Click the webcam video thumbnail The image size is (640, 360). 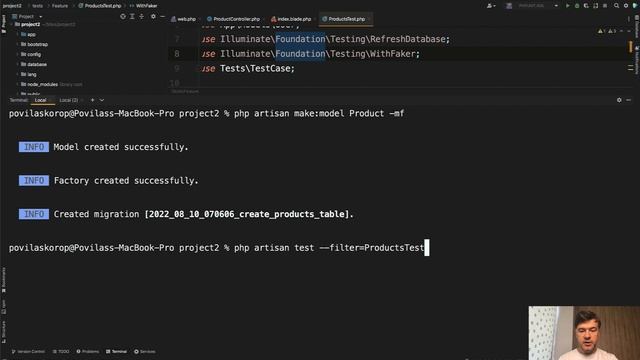(584, 333)
